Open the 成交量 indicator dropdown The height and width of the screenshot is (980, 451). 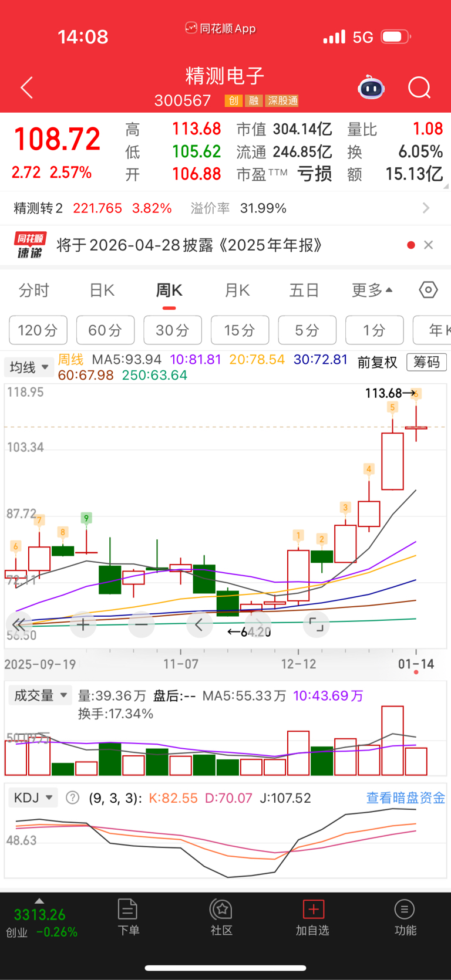[41, 695]
